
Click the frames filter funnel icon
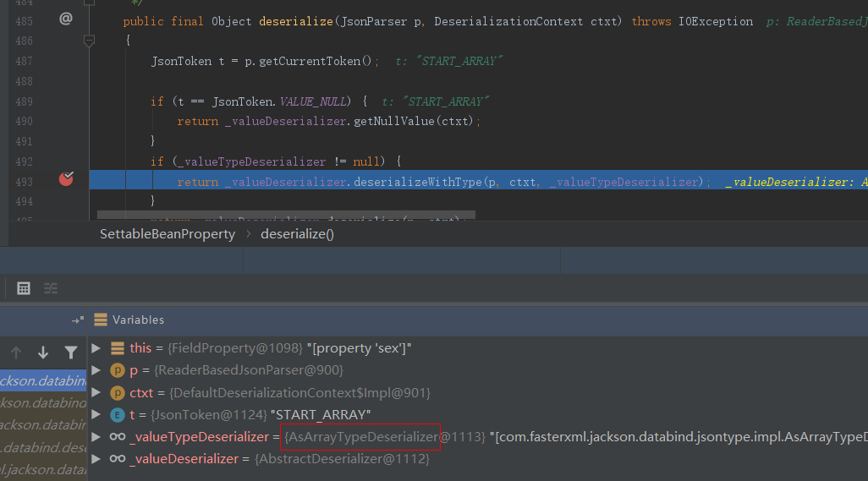pos(71,353)
